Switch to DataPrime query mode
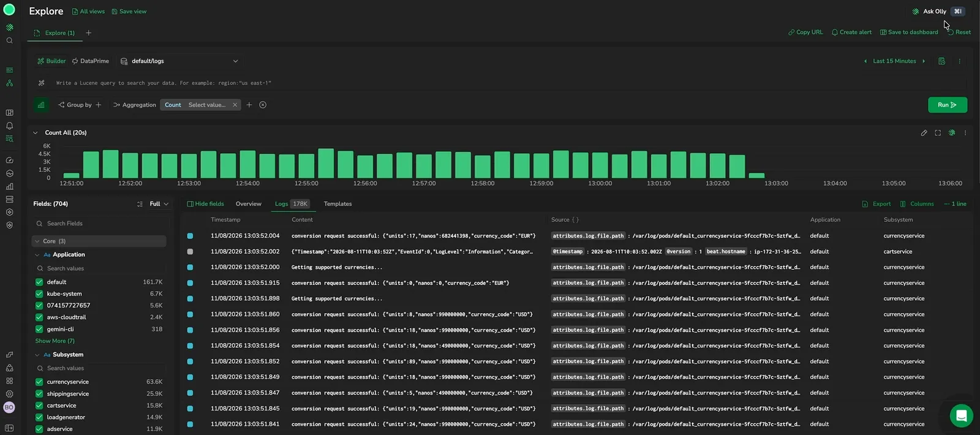This screenshot has width=980, height=435. [91, 61]
